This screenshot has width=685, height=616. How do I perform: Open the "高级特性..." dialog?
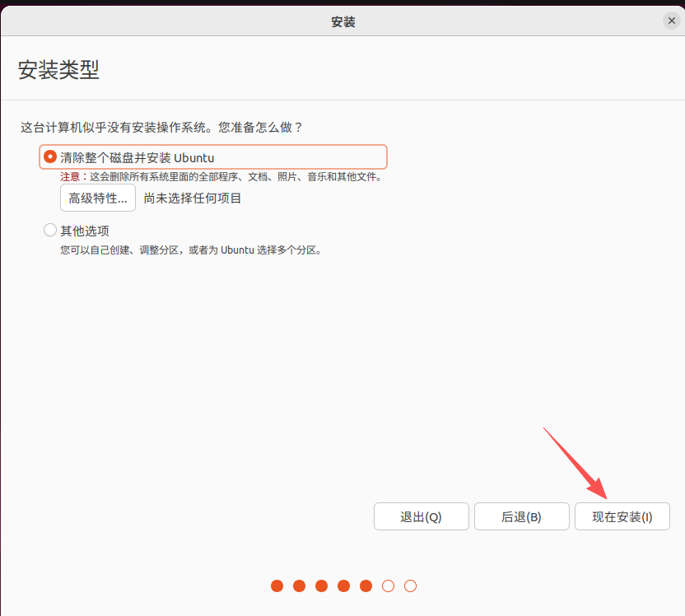click(98, 198)
